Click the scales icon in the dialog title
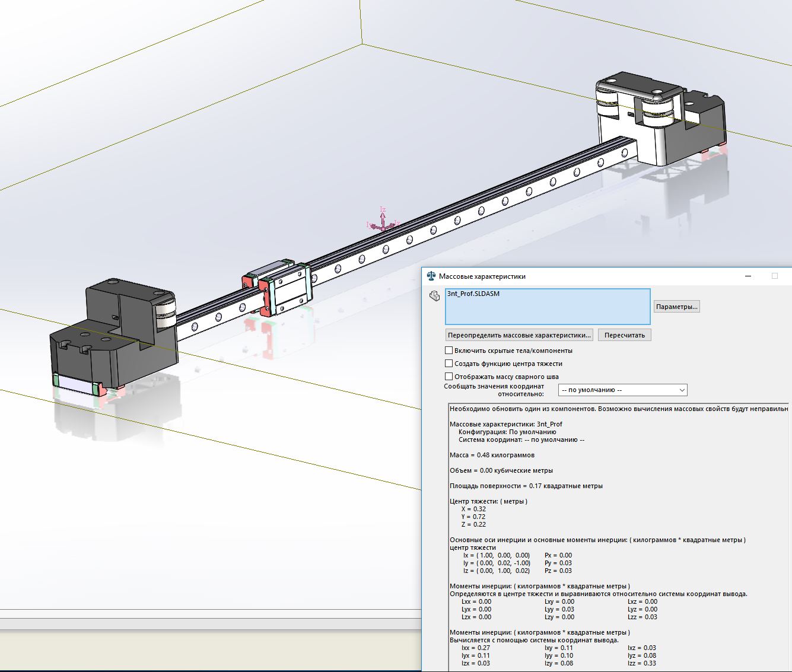Viewport: 792px width, 672px height. (x=431, y=276)
